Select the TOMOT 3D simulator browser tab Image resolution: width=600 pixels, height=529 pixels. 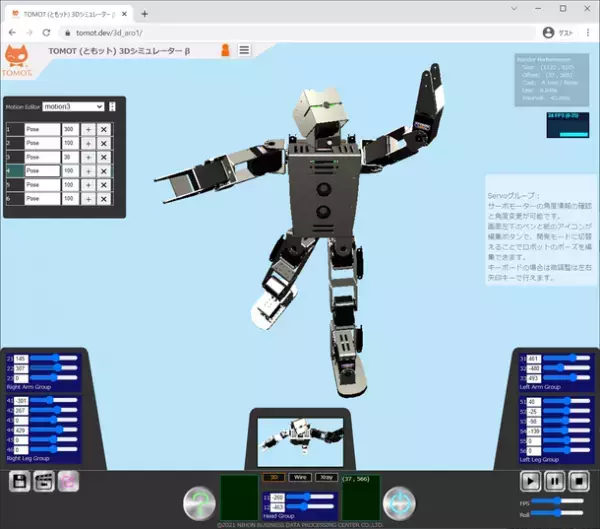pos(69,14)
